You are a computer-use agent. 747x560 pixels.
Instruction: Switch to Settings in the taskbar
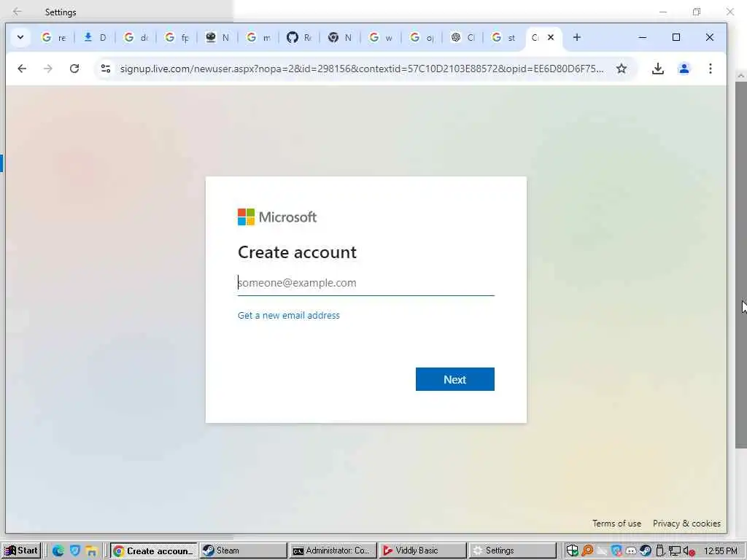(x=512, y=551)
